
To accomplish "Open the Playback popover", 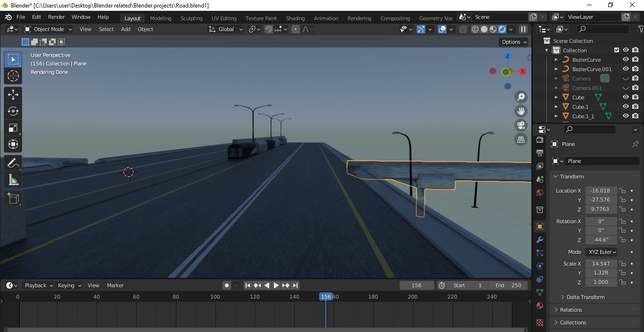I will (38, 285).
